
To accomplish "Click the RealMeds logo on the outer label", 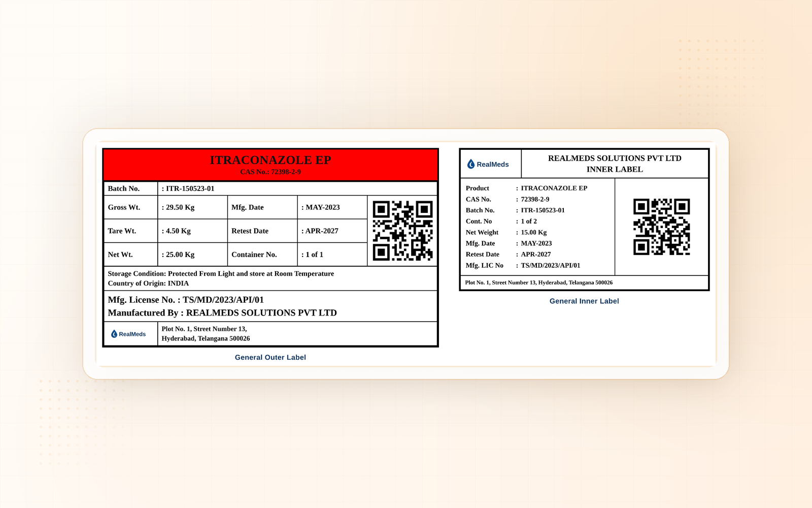I will 128,334.
